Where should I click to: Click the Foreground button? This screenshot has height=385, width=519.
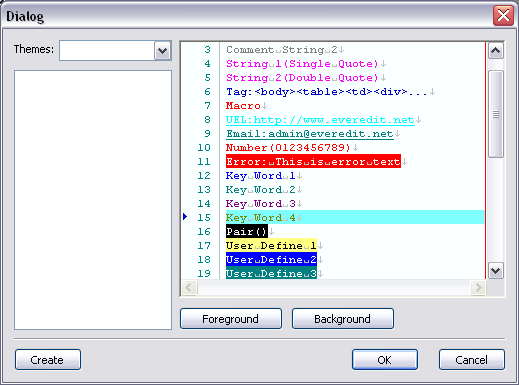(x=231, y=319)
